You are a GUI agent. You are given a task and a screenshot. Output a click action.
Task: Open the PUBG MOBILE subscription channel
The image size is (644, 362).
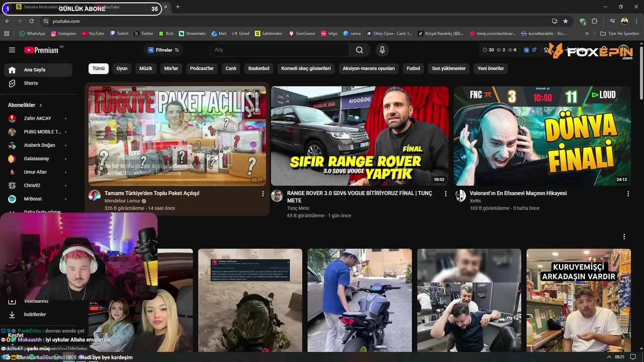(38, 132)
